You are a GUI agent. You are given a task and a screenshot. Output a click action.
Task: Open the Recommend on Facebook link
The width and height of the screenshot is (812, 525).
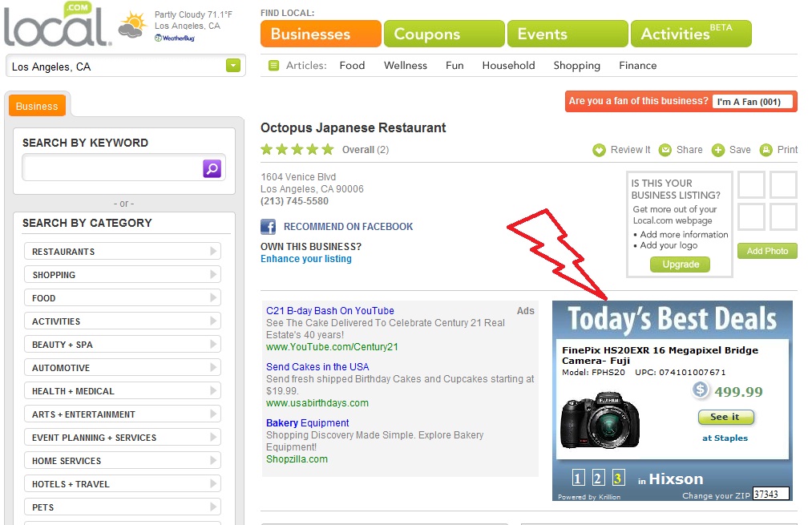pos(348,227)
